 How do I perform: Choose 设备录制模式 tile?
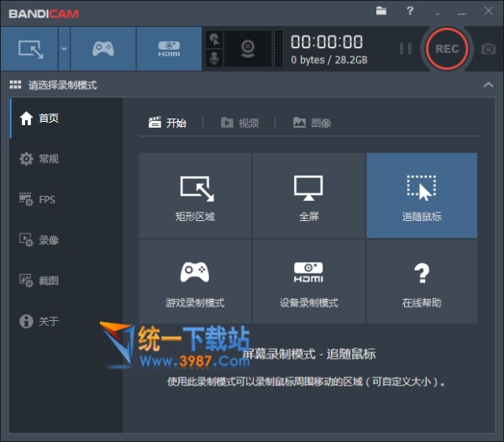[308, 282]
